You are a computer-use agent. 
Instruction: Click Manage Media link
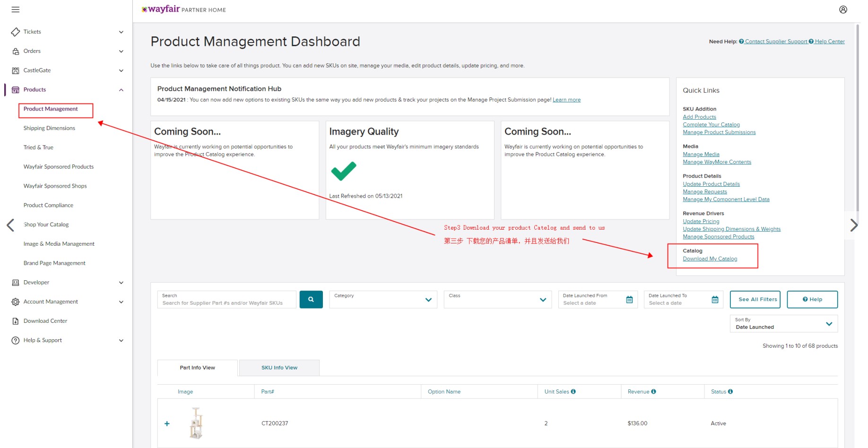tap(701, 155)
